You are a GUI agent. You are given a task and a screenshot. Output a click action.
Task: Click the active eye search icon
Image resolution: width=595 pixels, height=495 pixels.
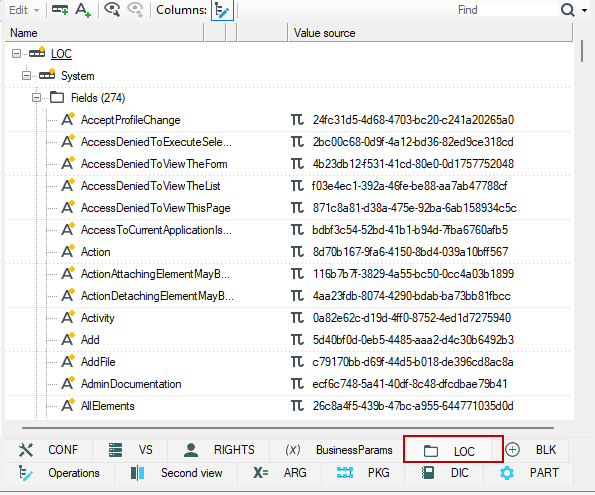click(x=112, y=10)
